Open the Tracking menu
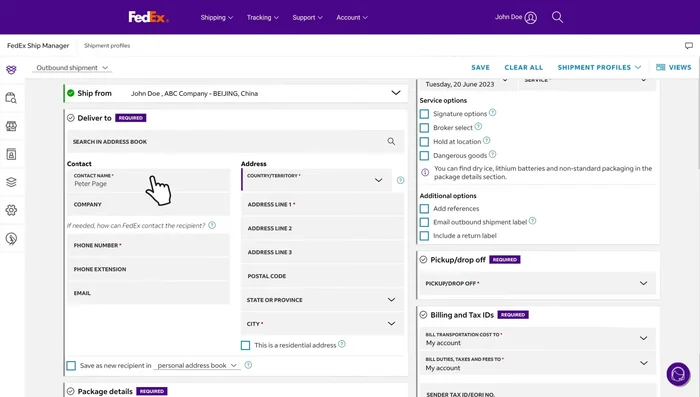Screen dimensions: 700x397 (x=263, y=17)
